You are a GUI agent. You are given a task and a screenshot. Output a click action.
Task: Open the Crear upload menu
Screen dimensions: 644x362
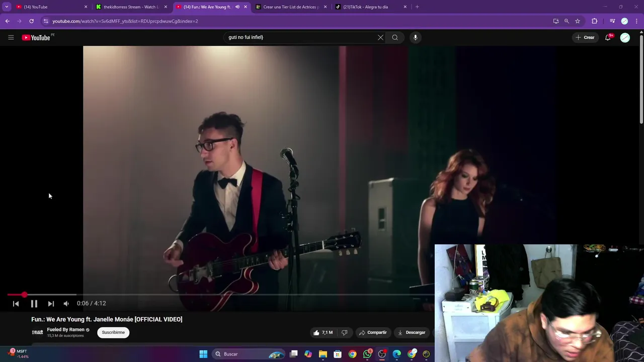click(x=585, y=37)
